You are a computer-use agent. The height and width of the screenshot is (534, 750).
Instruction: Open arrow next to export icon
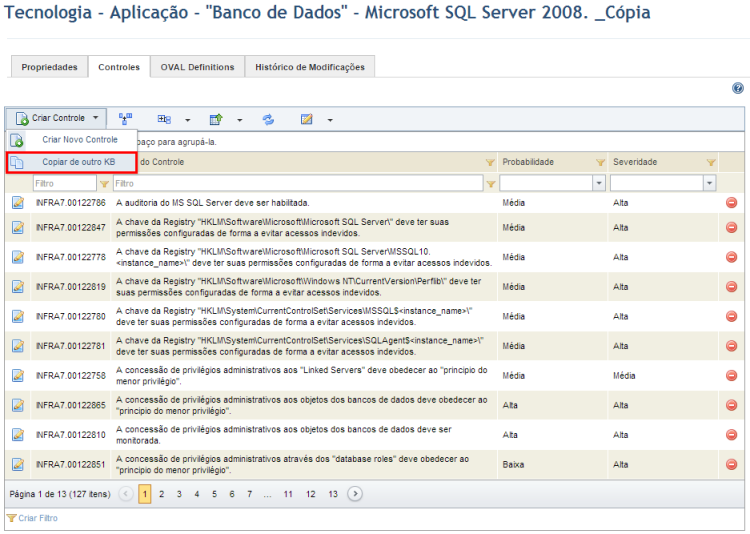coord(240,120)
